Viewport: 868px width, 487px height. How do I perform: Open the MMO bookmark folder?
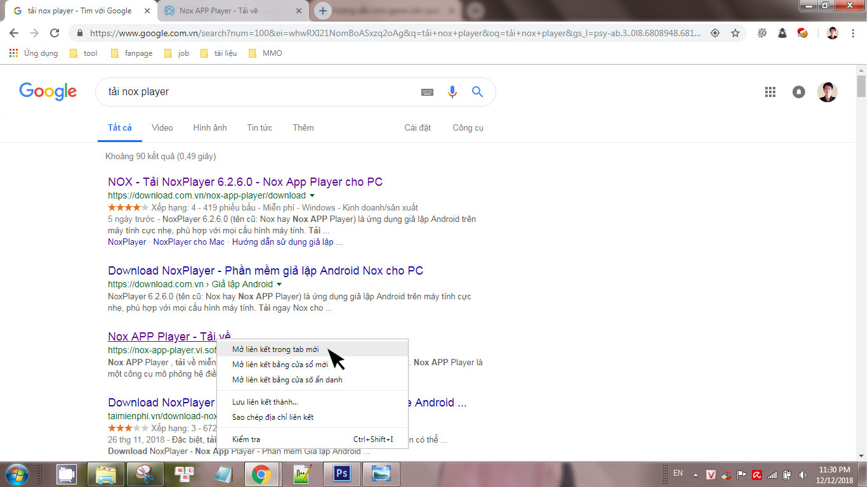tap(265, 53)
